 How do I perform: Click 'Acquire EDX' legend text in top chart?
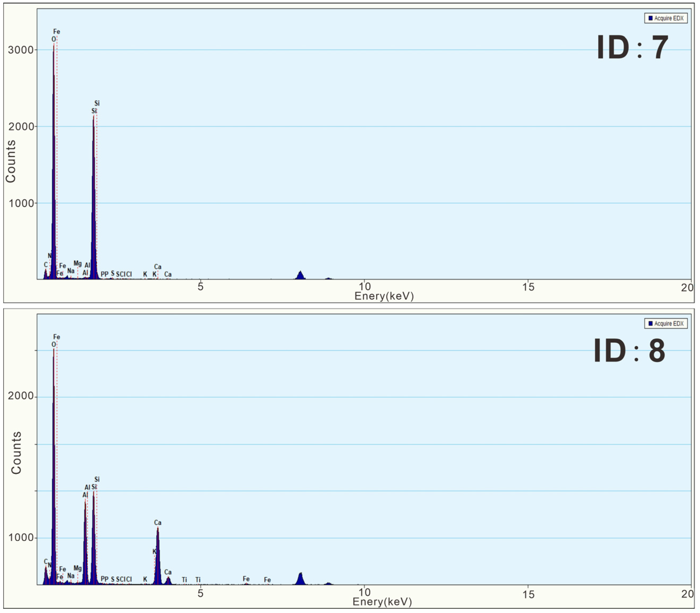tap(669, 18)
